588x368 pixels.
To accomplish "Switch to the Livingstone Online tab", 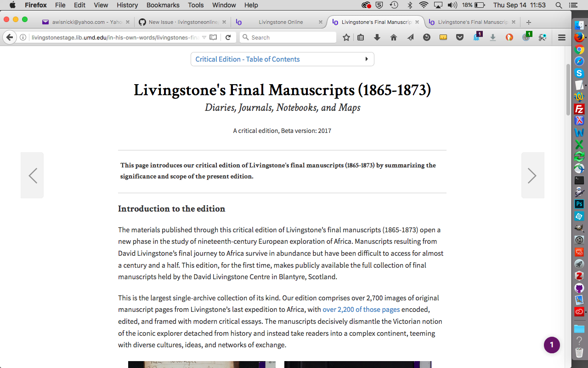I will (280, 22).
